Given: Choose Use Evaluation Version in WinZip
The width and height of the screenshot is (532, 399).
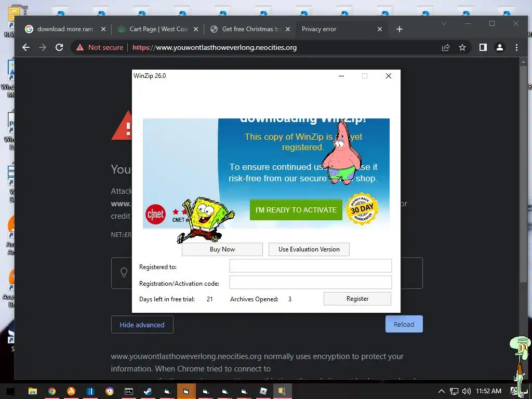Looking at the screenshot, I should (x=309, y=249).
